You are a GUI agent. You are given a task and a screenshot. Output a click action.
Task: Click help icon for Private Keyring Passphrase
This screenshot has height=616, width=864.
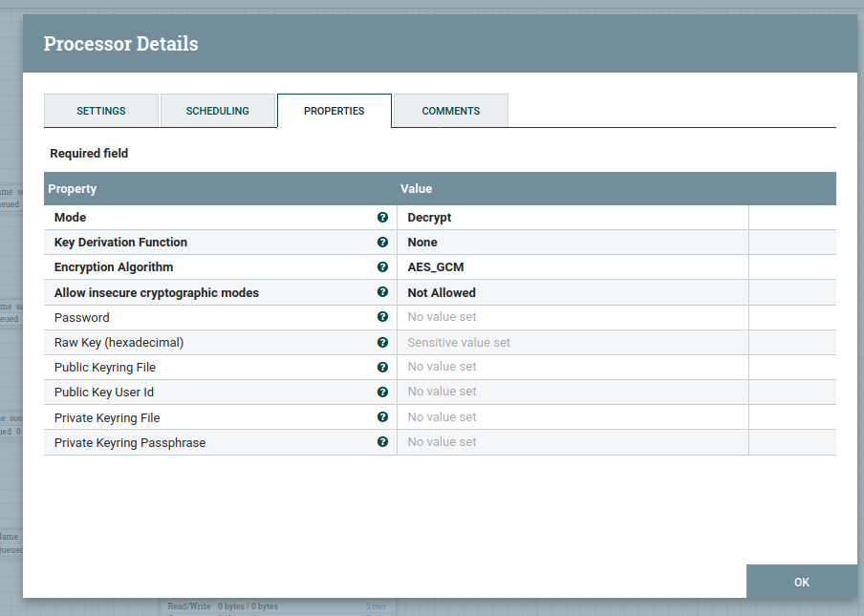382,442
